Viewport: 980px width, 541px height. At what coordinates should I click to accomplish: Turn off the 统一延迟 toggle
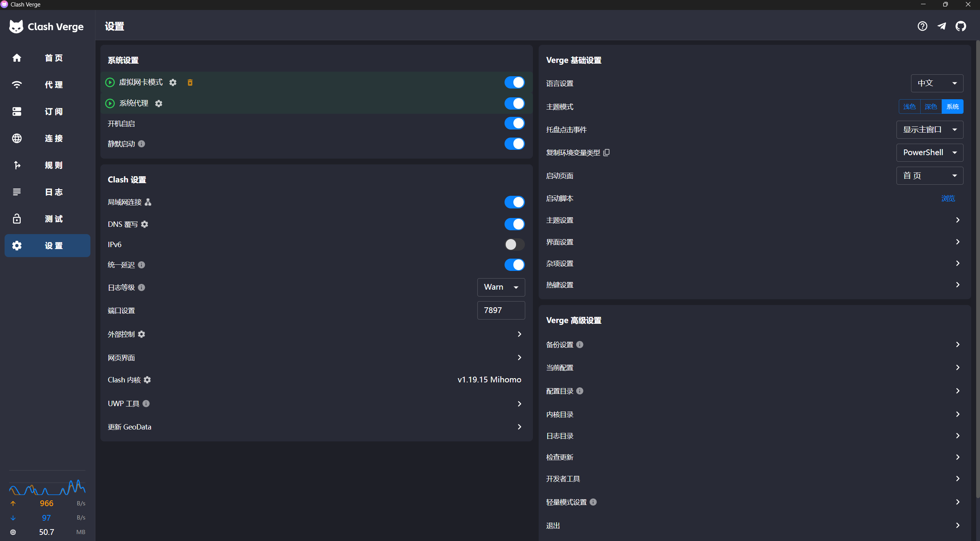coord(514,265)
